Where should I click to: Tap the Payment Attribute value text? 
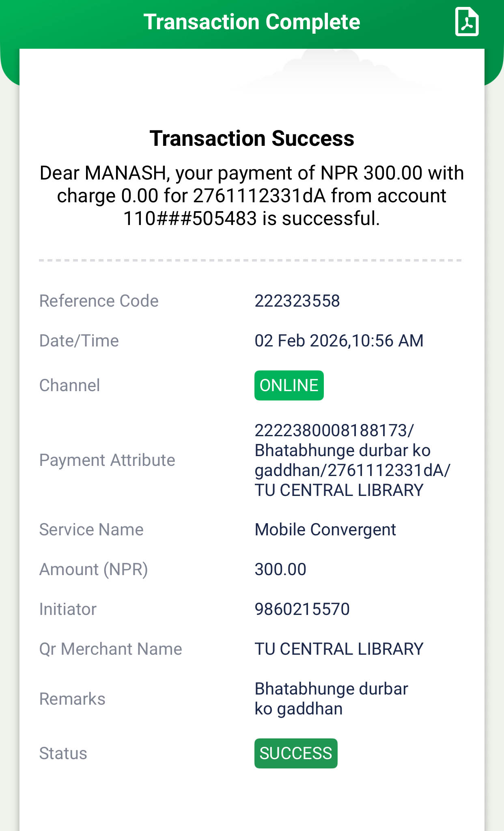tap(351, 460)
